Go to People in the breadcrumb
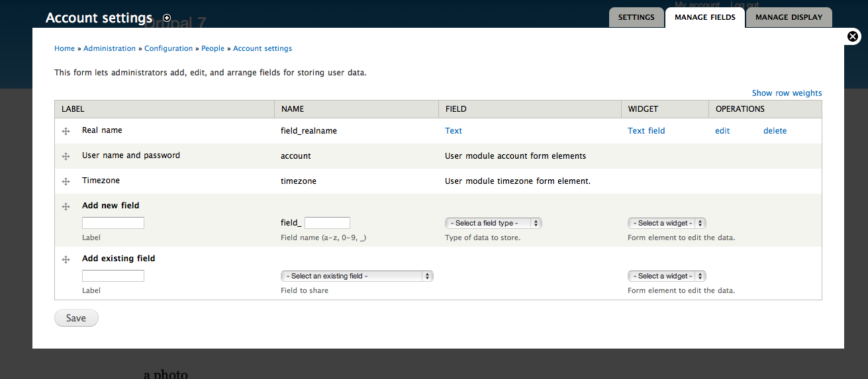 [213, 48]
